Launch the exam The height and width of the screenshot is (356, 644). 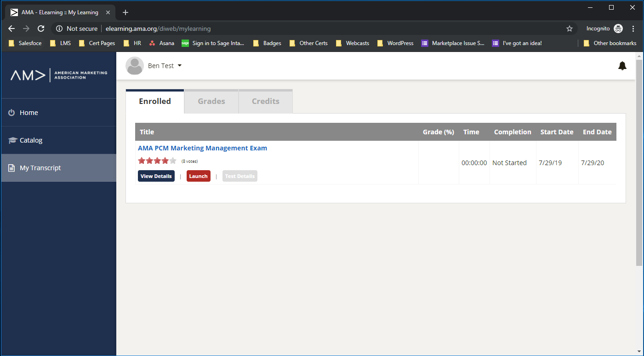pyautogui.click(x=198, y=176)
